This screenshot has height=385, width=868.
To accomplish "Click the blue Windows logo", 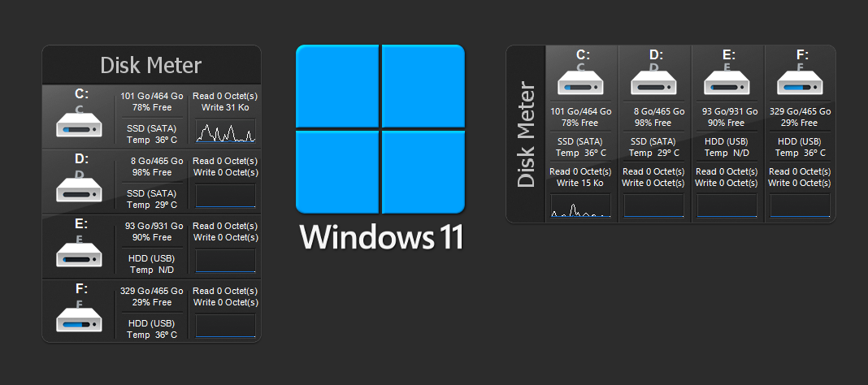I will (x=380, y=128).
